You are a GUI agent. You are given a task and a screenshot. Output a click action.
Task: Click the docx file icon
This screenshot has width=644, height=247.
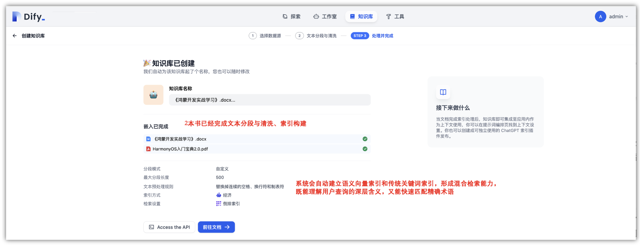[x=148, y=139]
